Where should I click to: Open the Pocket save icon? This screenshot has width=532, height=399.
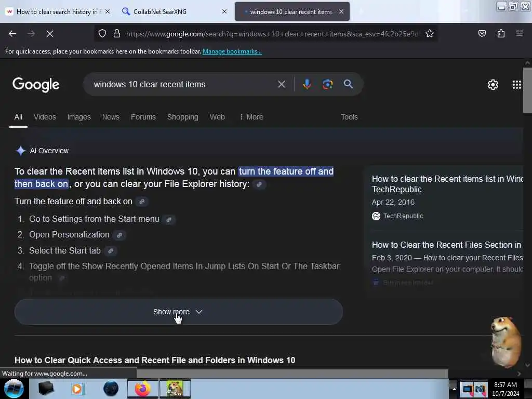coord(482,34)
